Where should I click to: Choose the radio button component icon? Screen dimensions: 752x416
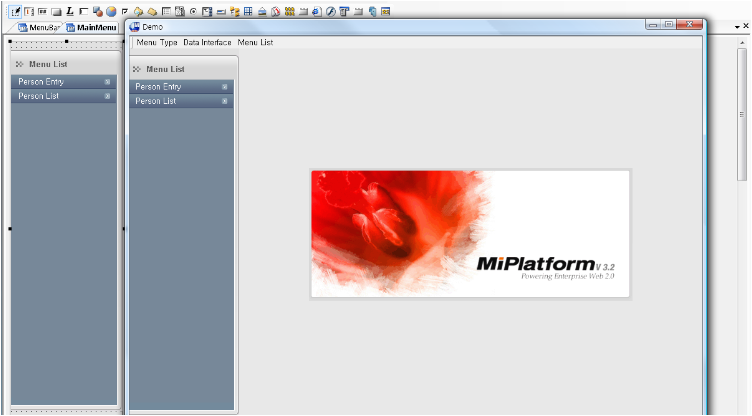click(x=193, y=11)
